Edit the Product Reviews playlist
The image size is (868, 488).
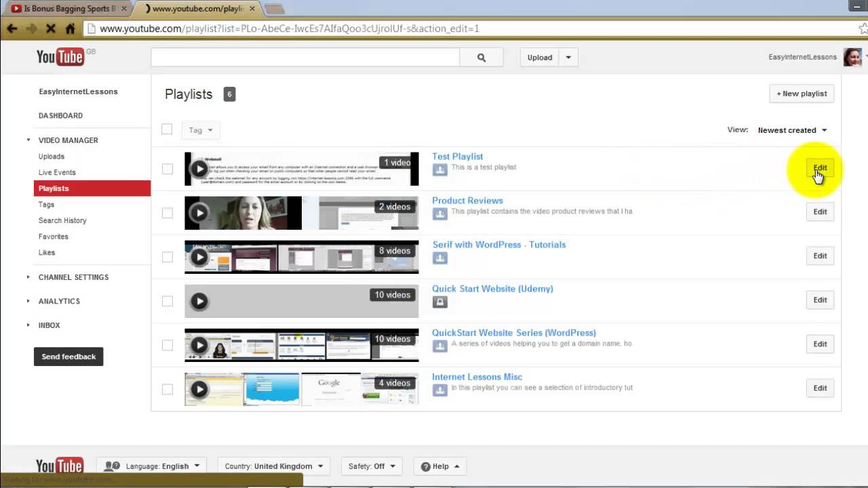tap(820, 212)
